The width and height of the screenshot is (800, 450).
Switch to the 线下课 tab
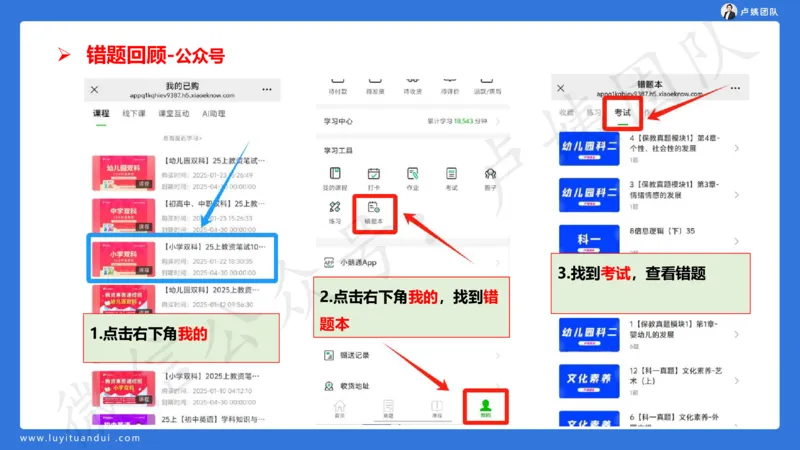pos(134,113)
